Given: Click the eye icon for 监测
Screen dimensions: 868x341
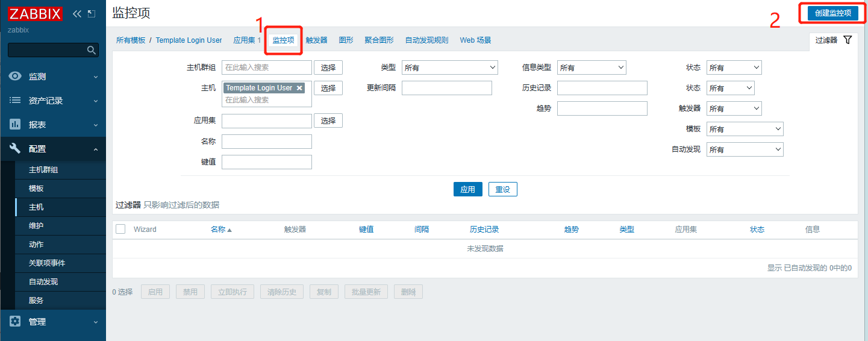Looking at the screenshot, I should 15,77.
